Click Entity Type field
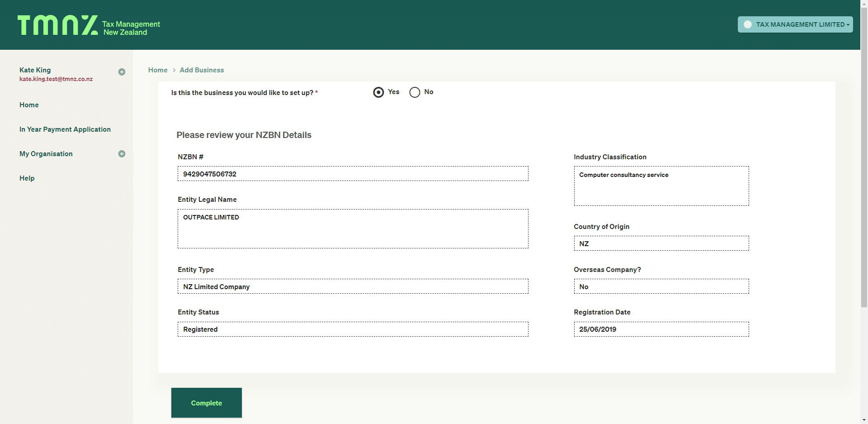The image size is (868, 424). [353, 286]
